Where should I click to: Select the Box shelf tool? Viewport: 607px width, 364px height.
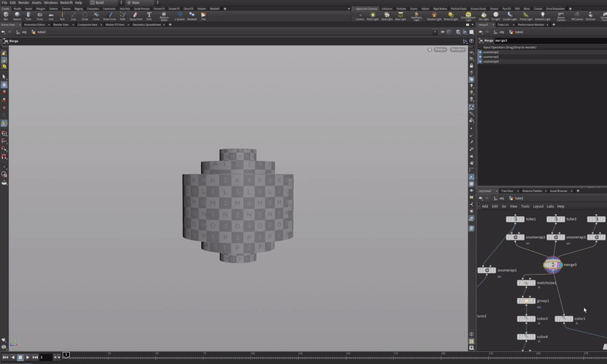(6, 16)
